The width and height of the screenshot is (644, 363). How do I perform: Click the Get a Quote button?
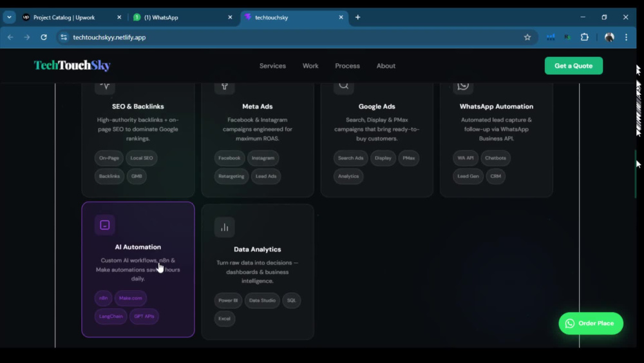pos(574,66)
